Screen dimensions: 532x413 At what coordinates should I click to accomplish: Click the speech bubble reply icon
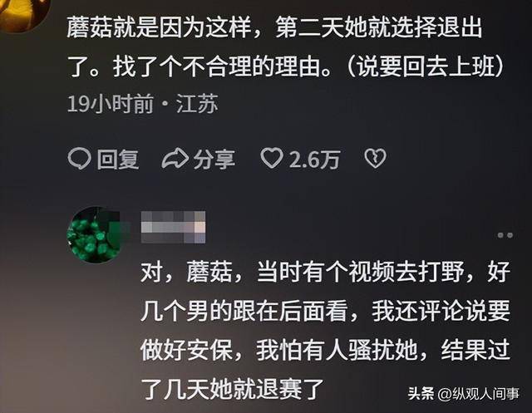pyautogui.click(x=80, y=159)
